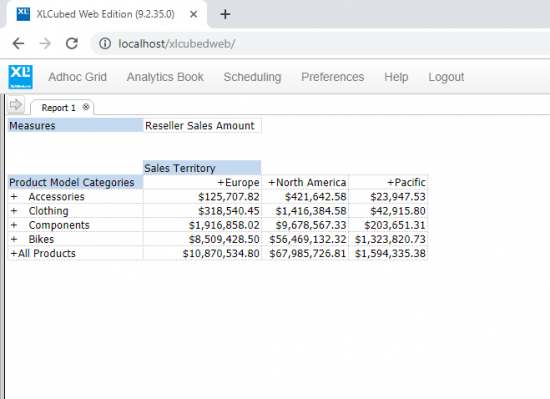Viewport: 550px width, 399px height.
Task: Close Report 1 tab with its x icon
Action: 86,107
